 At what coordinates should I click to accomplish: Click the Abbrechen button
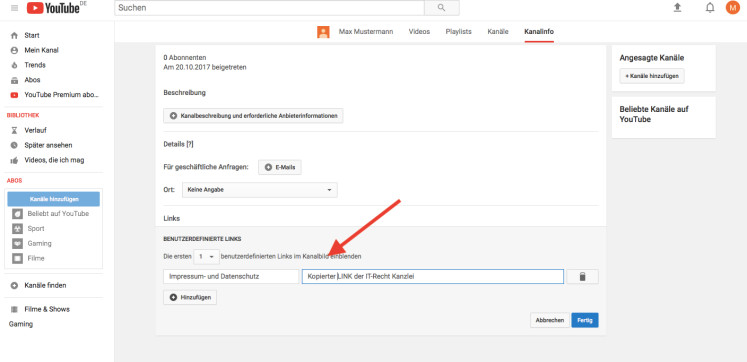click(x=550, y=321)
